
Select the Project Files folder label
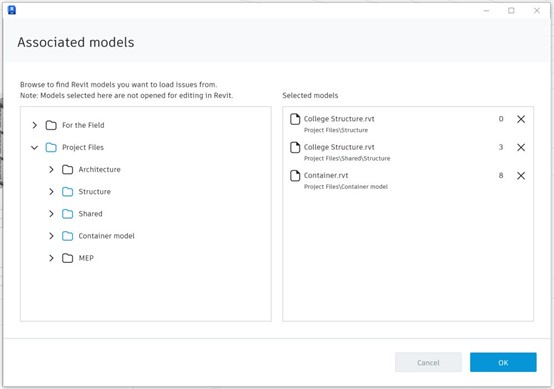[83, 147]
